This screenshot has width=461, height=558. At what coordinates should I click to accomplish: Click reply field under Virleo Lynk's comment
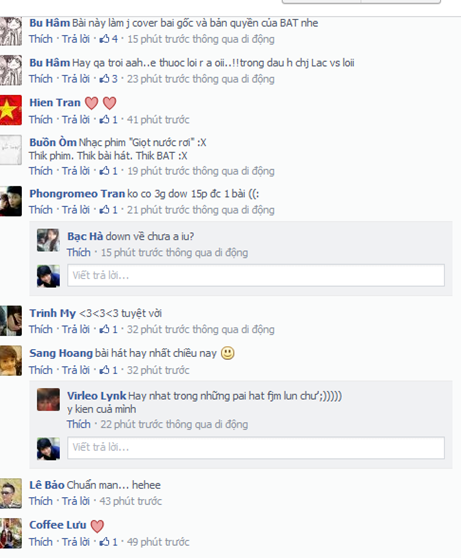pyautogui.click(x=256, y=447)
